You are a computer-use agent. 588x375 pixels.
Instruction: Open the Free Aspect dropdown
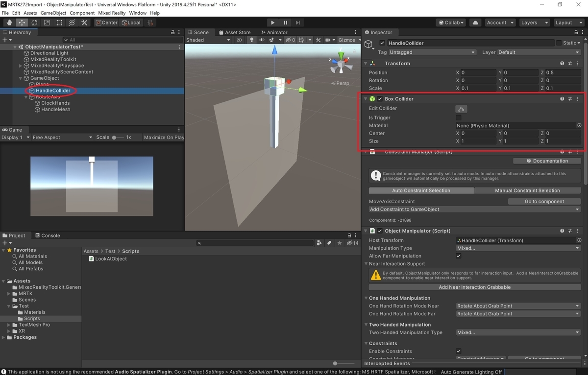(62, 138)
